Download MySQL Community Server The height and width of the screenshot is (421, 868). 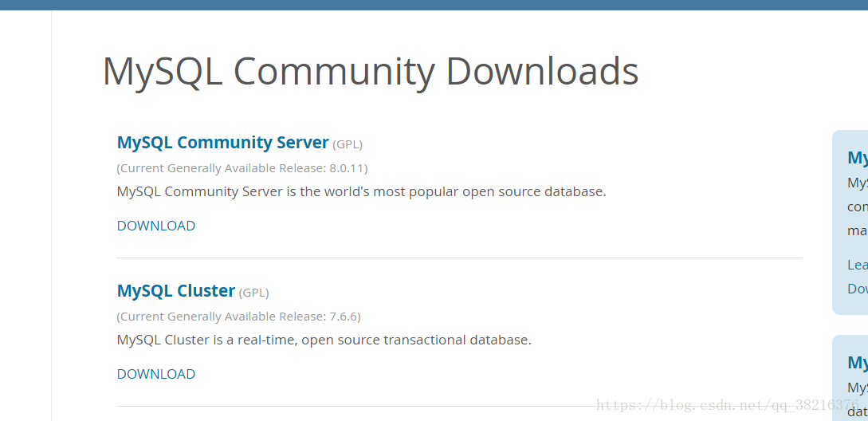[156, 226]
